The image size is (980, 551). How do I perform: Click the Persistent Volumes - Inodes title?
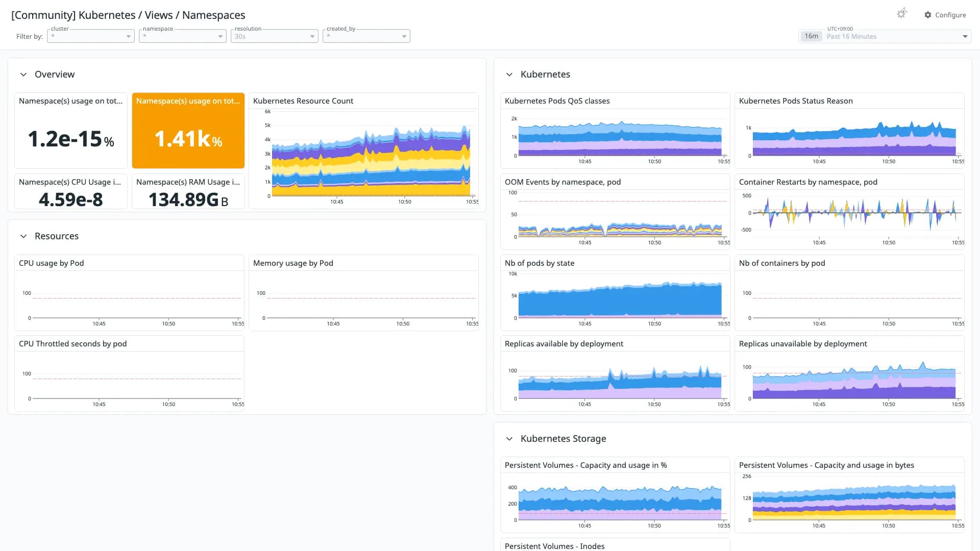coord(554,546)
